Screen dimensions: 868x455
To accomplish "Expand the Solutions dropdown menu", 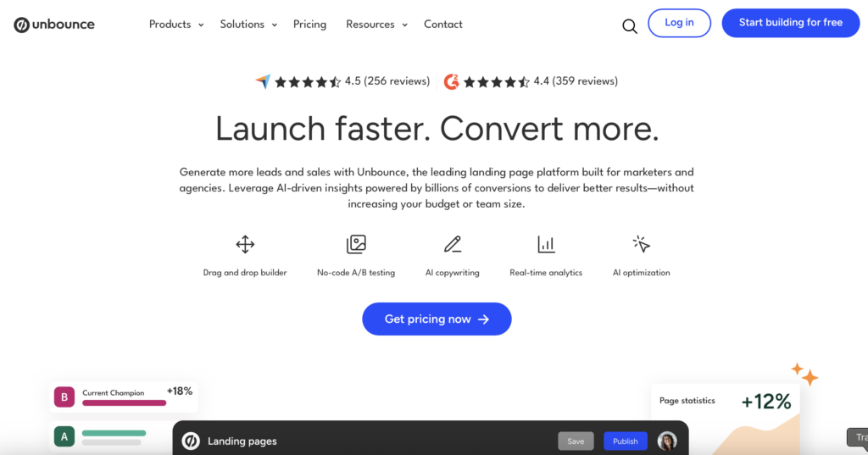I will 248,25.
